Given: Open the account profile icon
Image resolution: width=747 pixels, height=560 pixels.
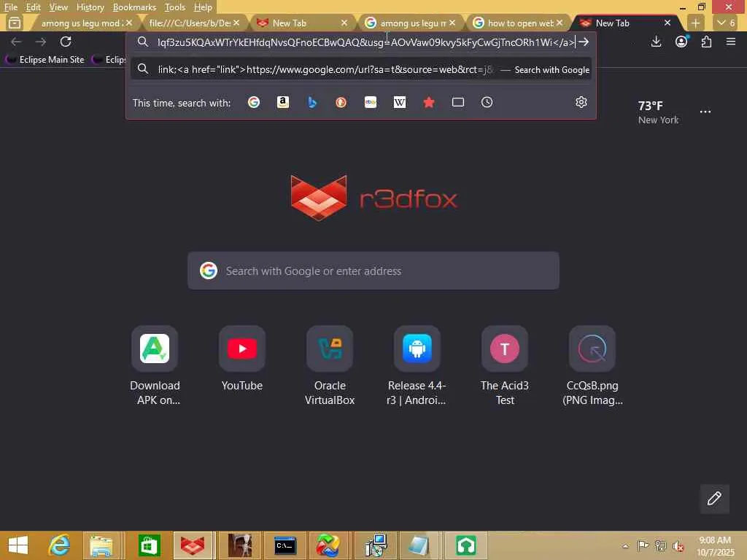Looking at the screenshot, I should coord(682,42).
